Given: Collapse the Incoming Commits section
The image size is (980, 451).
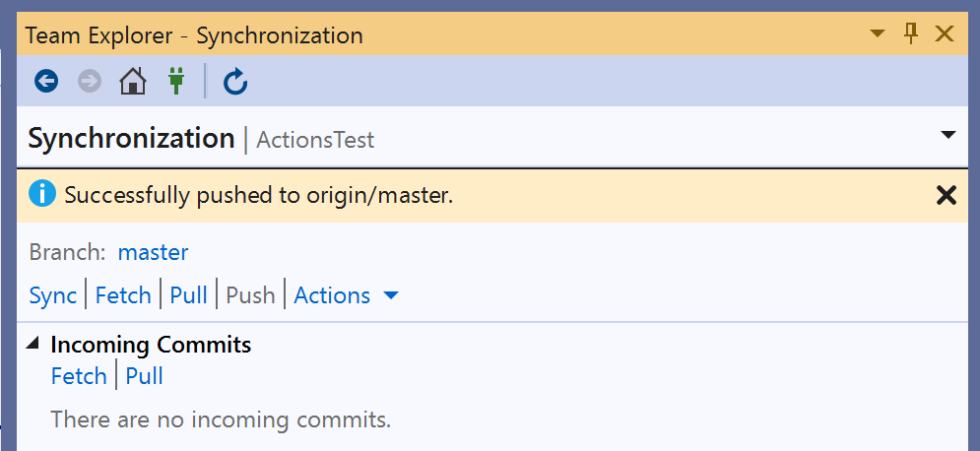Looking at the screenshot, I should pyautogui.click(x=33, y=343).
